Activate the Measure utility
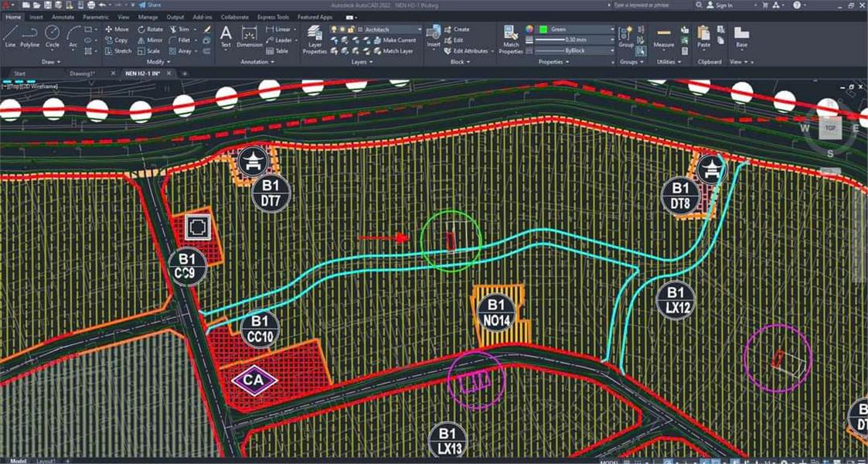 coord(663,36)
